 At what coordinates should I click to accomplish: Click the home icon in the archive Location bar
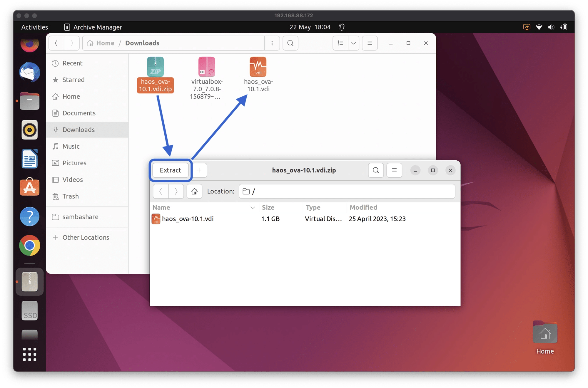[x=194, y=191]
